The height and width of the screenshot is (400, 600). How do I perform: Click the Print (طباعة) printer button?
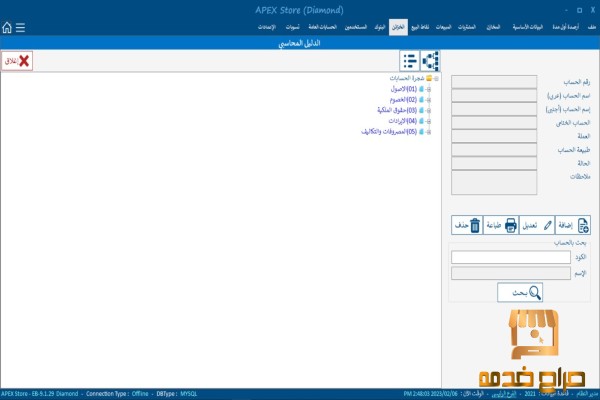(502, 225)
